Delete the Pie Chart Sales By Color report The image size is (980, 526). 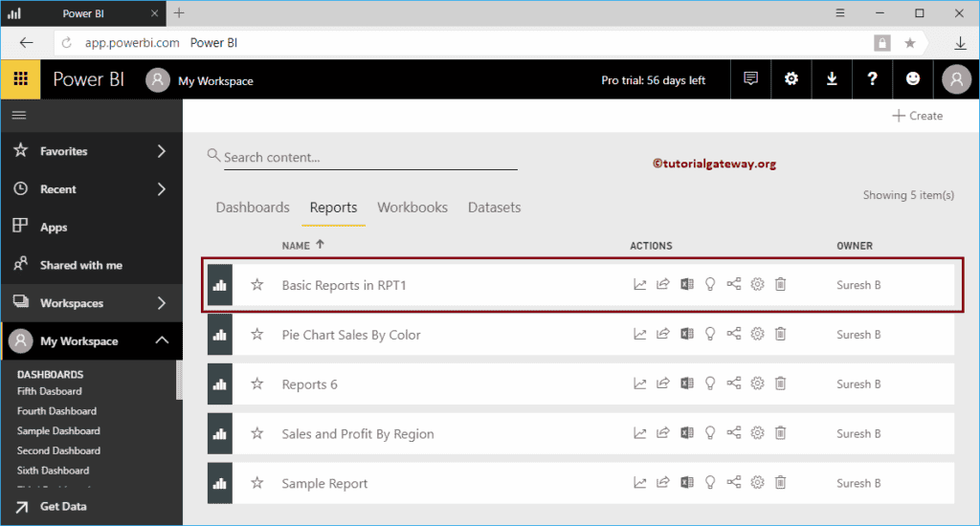(781, 334)
